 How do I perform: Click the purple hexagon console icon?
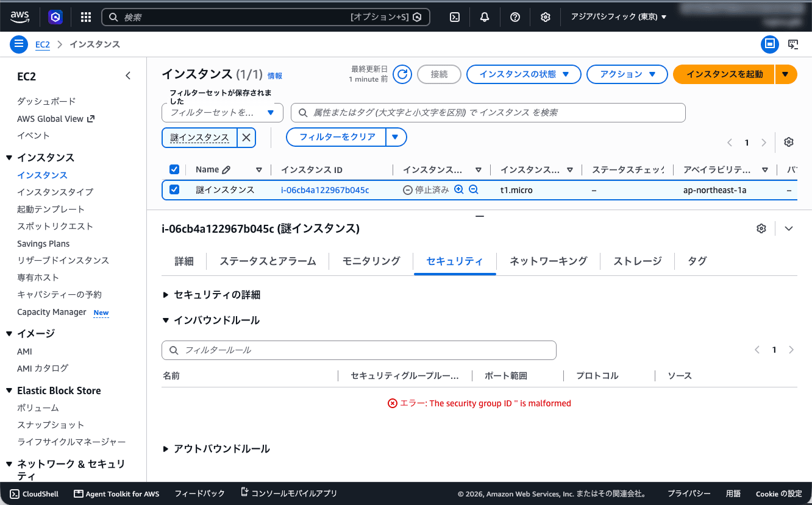(x=55, y=17)
